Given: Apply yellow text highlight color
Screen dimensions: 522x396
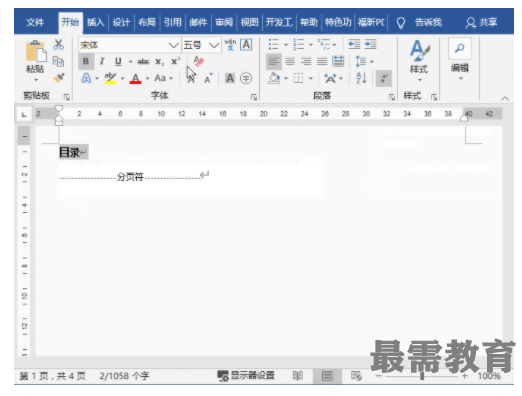Looking at the screenshot, I should coord(110,79).
